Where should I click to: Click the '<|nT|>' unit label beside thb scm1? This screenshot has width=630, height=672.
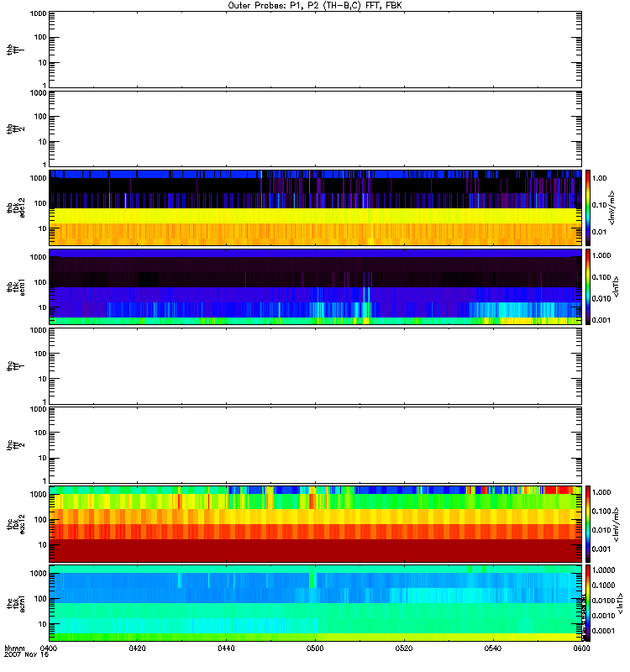click(x=617, y=286)
